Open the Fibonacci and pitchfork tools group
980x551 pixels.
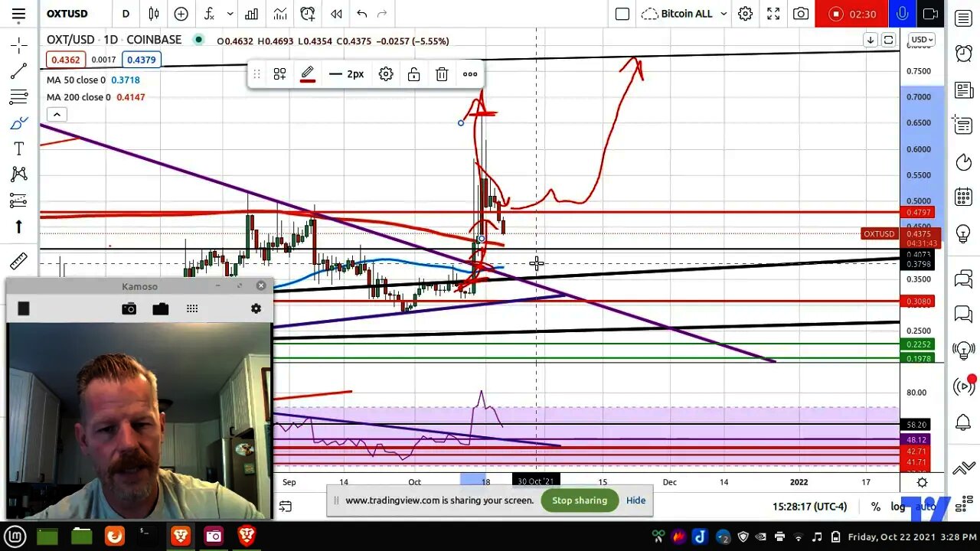pos(19,97)
